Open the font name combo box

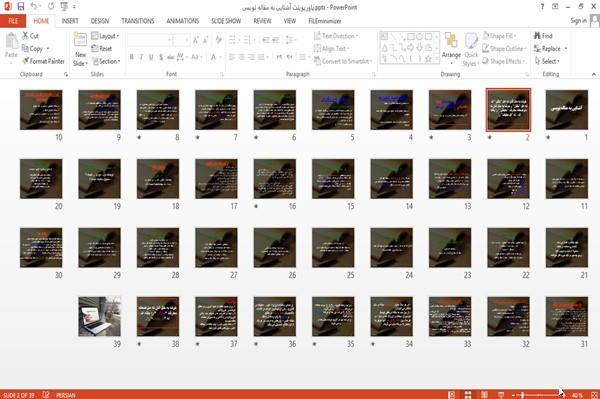pos(149,40)
